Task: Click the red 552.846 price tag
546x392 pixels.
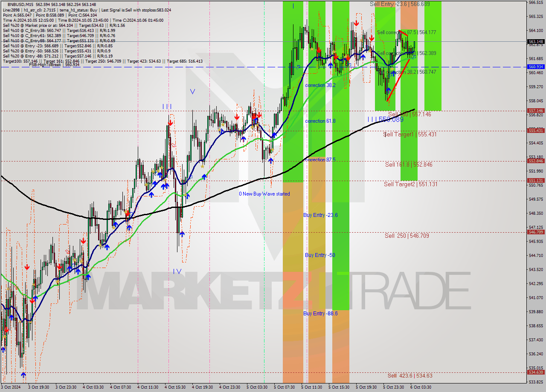Action: click(x=536, y=161)
